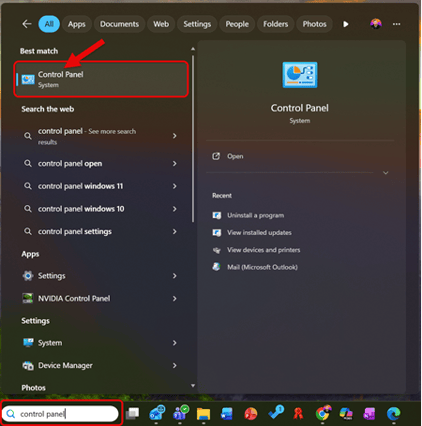Viewport: 422px width, 426px height.
Task: Expand the NVIDIA Control Panel chevron
Action: point(175,298)
